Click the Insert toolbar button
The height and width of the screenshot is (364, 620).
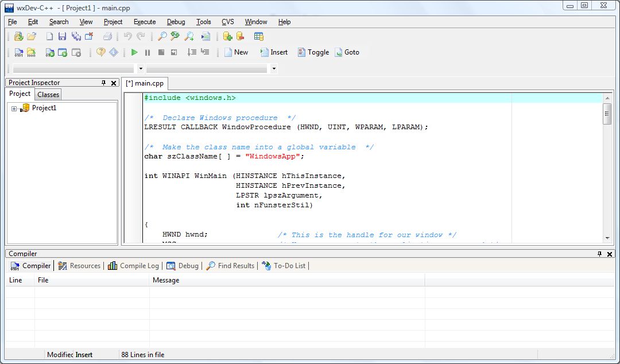[x=274, y=52]
